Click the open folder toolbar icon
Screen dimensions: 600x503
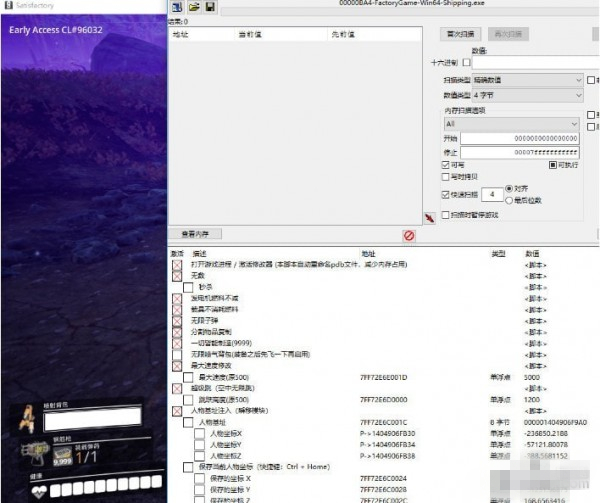(193, 8)
